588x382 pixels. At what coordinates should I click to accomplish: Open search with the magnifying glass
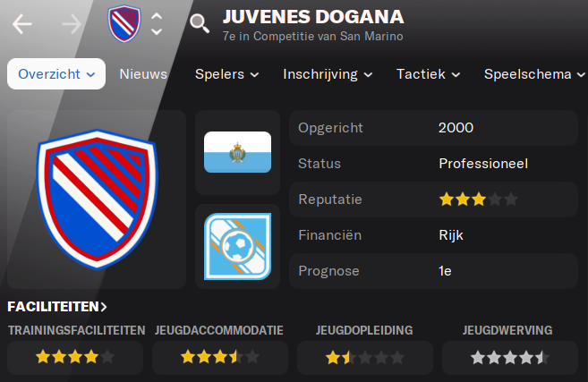pyautogui.click(x=200, y=23)
